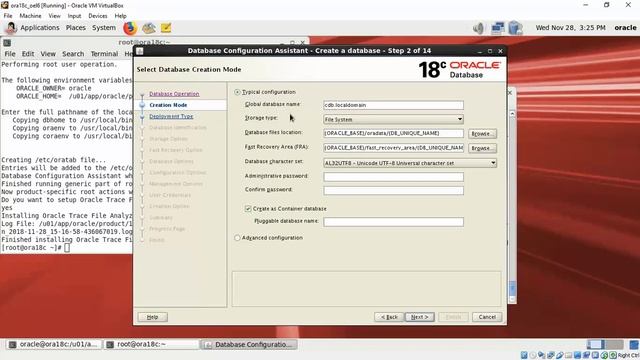Click the scrollbar thumb right of the wizard

click(512, 289)
